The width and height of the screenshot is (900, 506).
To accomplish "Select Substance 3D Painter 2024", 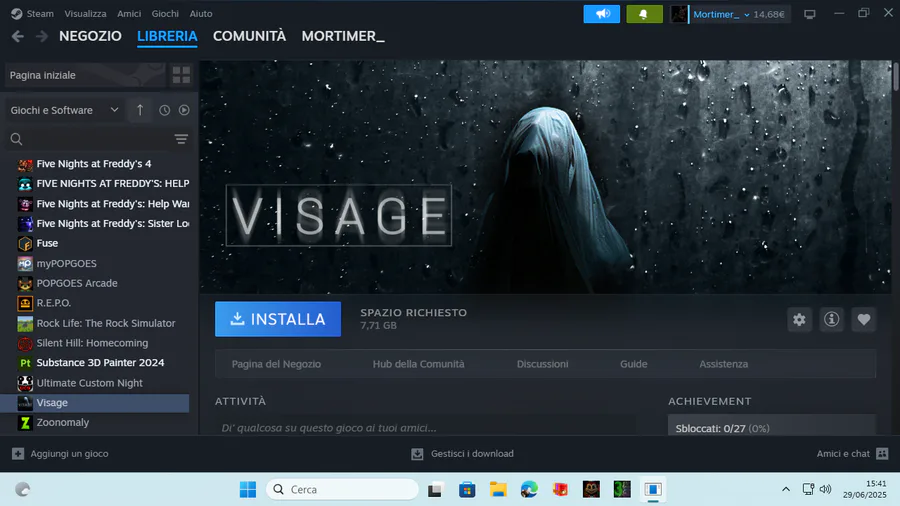I will click(x=98, y=363).
